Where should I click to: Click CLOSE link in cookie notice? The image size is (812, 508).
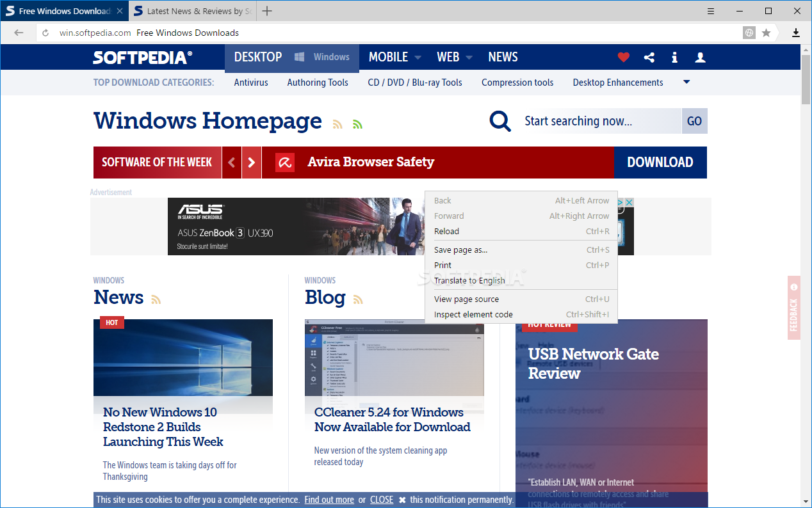382,500
